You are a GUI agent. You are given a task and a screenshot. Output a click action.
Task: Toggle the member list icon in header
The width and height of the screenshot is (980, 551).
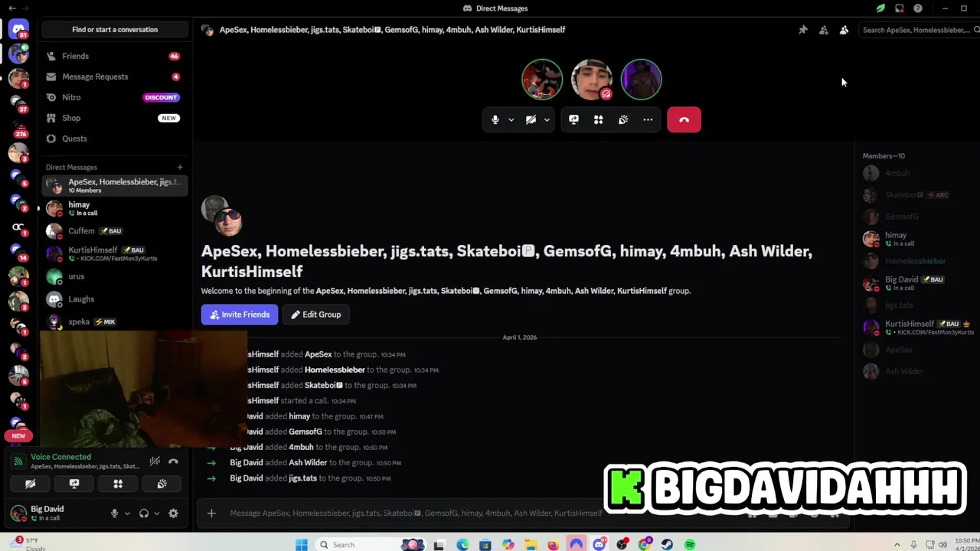[x=844, y=30]
